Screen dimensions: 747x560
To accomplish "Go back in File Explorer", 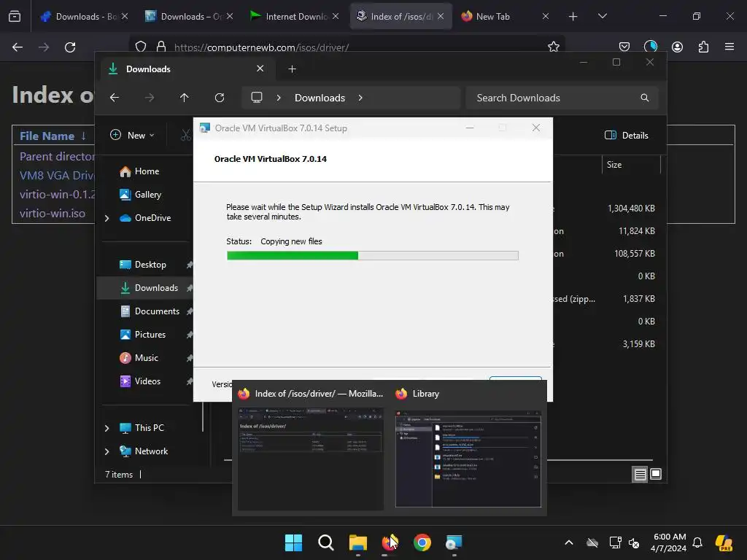I will 115,98.
